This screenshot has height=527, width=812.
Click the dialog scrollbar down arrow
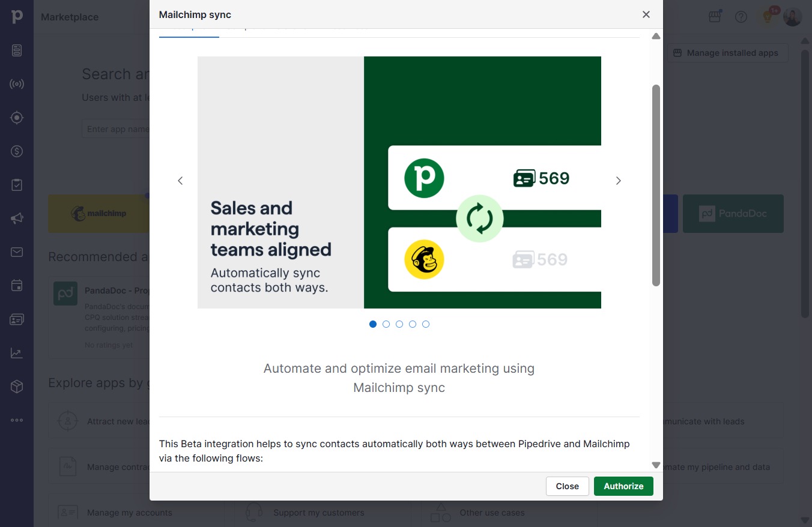point(656,465)
